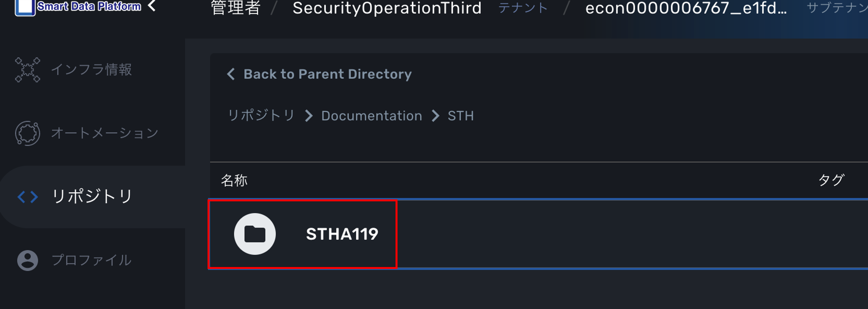Open Documentation breadcrumb link
Screen dimensions: 868x309
(x=371, y=116)
